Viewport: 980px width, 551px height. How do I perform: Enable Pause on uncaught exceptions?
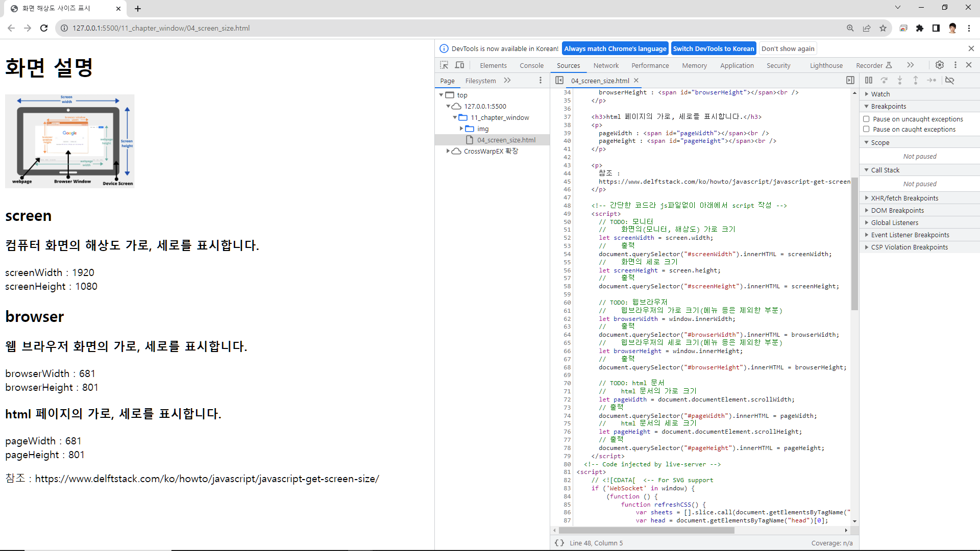tap(866, 119)
